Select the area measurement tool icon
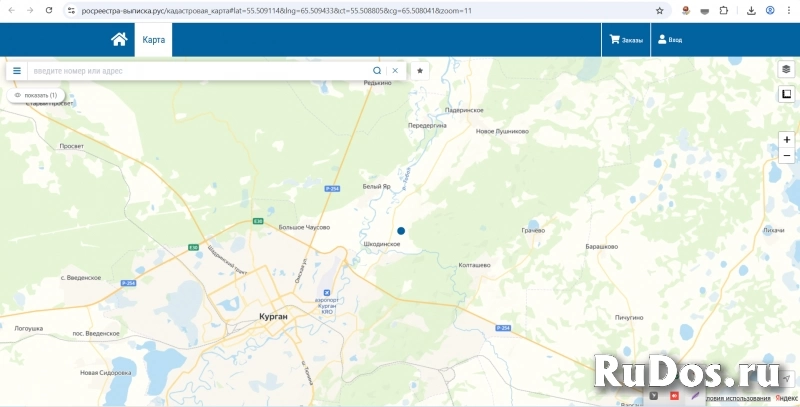The image size is (800, 407). point(786,95)
